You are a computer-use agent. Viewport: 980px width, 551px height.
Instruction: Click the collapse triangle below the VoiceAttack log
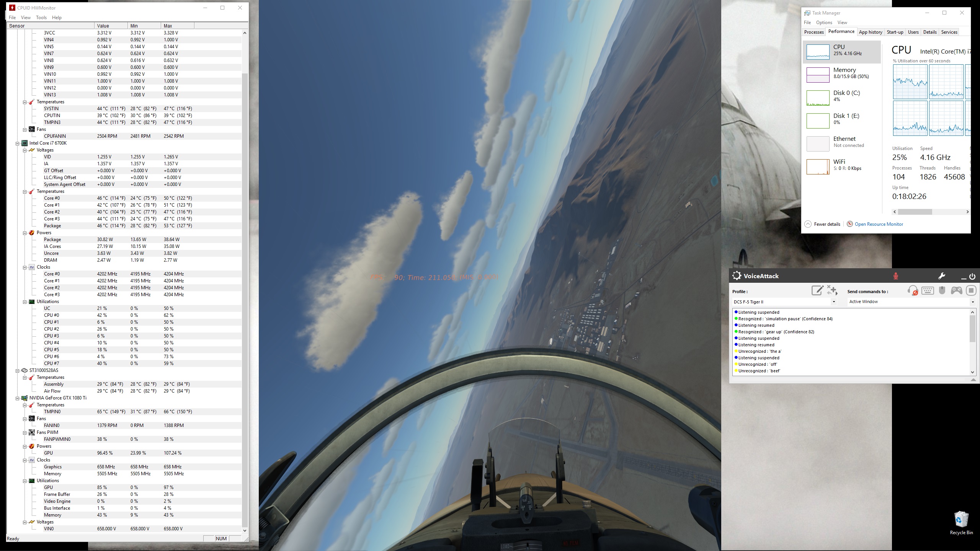click(973, 380)
